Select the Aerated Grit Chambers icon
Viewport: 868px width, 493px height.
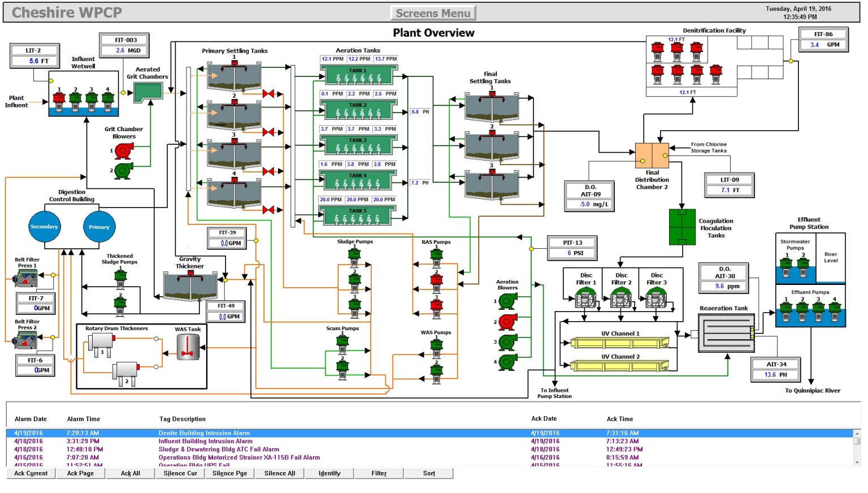pyautogui.click(x=148, y=92)
